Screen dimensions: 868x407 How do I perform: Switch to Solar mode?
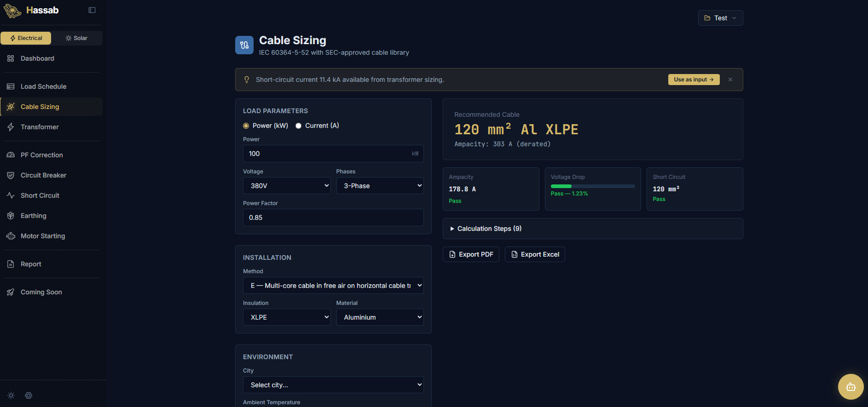(76, 38)
